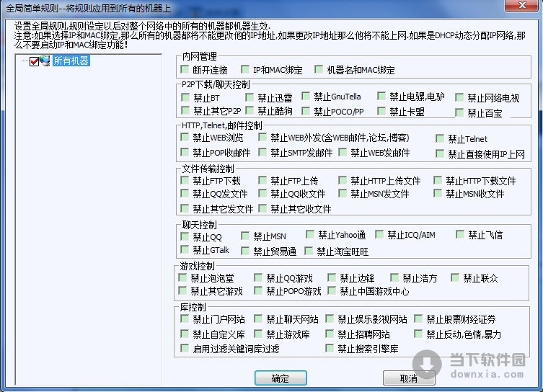The image size is (543, 392).
Task: Tick 禁止卡盟 checkbox
Action: 381,112
